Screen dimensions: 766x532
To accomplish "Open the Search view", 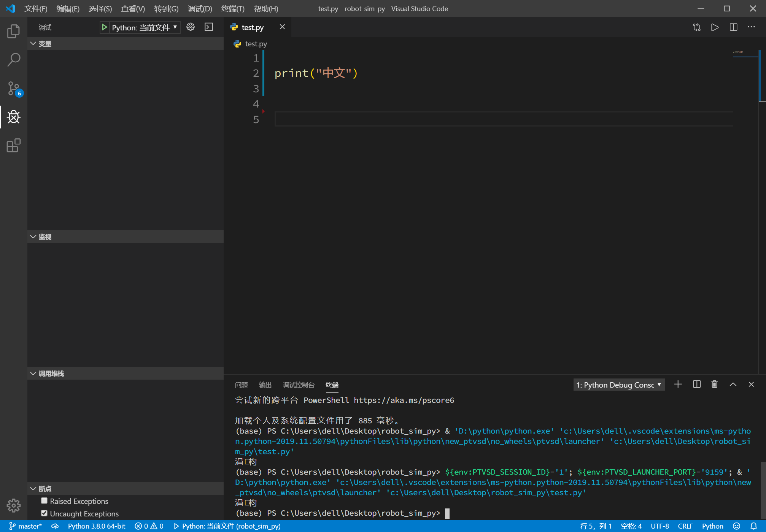I will click(x=14, y=60).
